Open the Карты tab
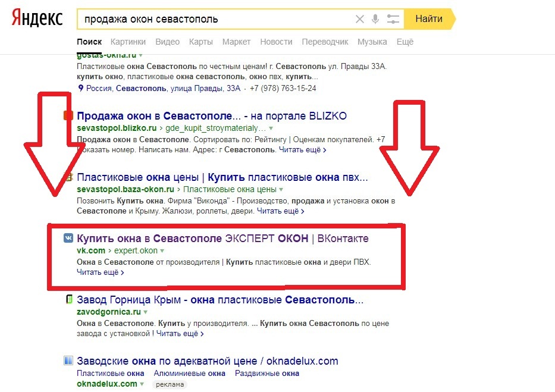This screenshot has height=392, width=555. tap(200, 42)
